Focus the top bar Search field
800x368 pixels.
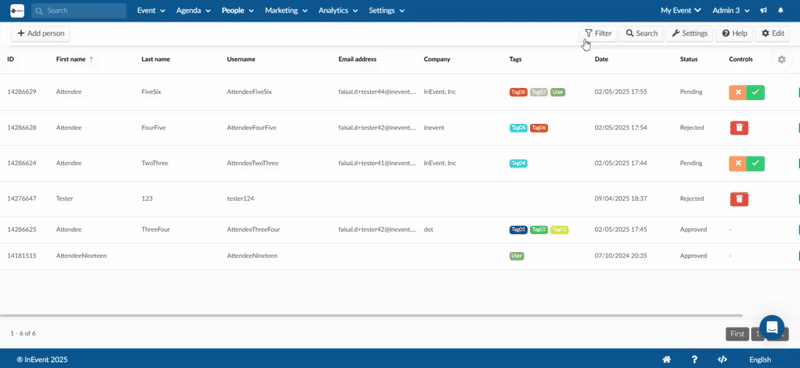pos(79,10)
